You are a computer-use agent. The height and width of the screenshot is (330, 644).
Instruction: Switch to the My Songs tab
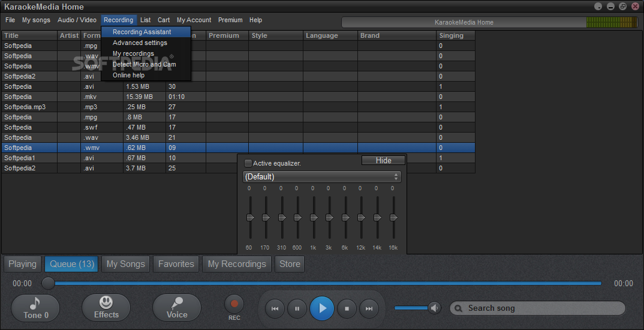126,264
